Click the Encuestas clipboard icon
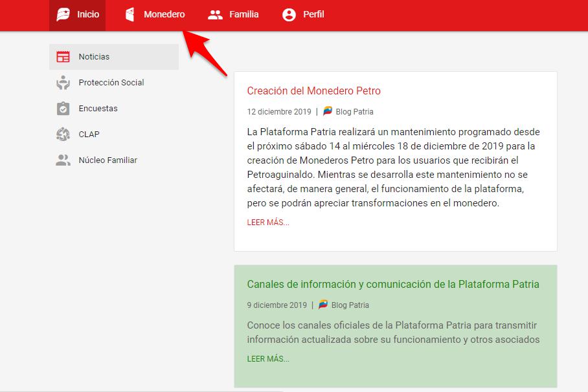588x392 pixels. pyautogui.click(x=63, y=108)
